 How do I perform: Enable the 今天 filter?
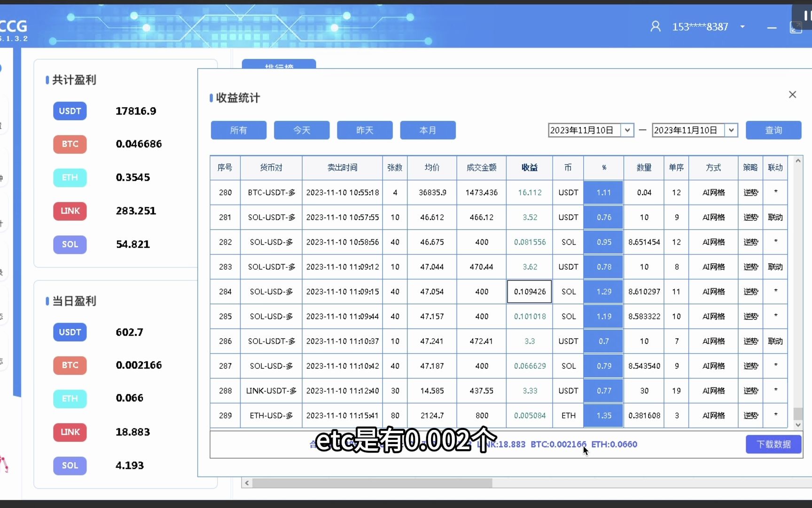tap(301, 130)
